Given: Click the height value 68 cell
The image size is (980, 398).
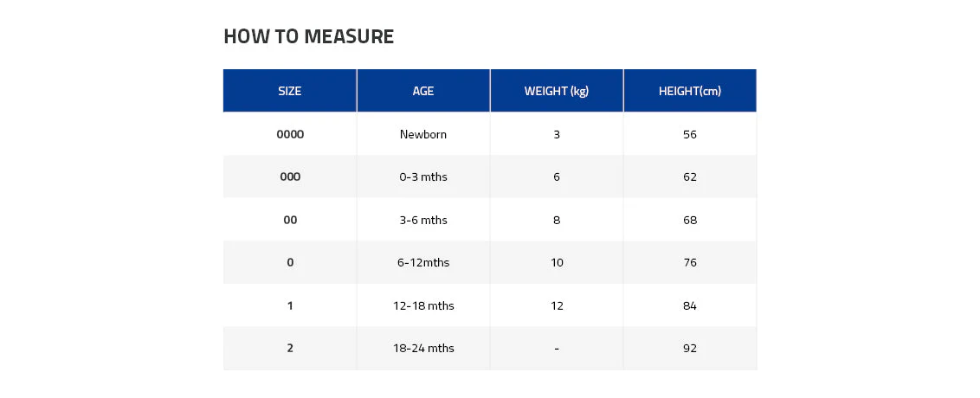Looking at the screenshot, I should click(690, 220).
